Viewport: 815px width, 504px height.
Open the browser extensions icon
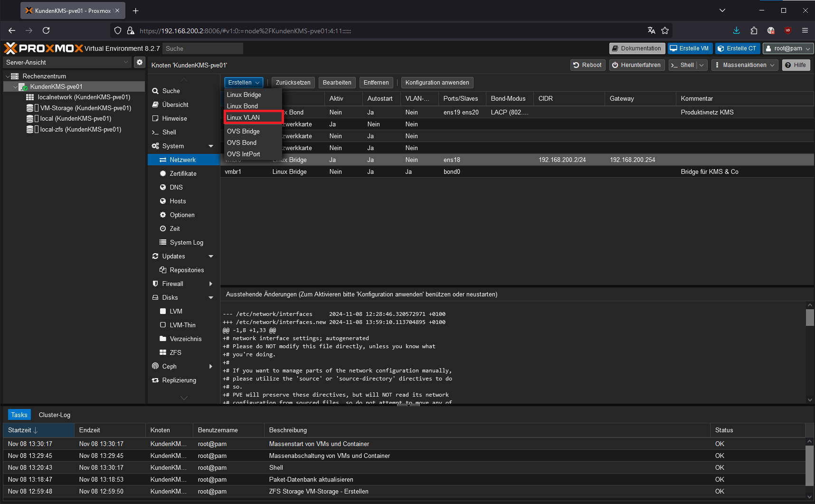754,30
